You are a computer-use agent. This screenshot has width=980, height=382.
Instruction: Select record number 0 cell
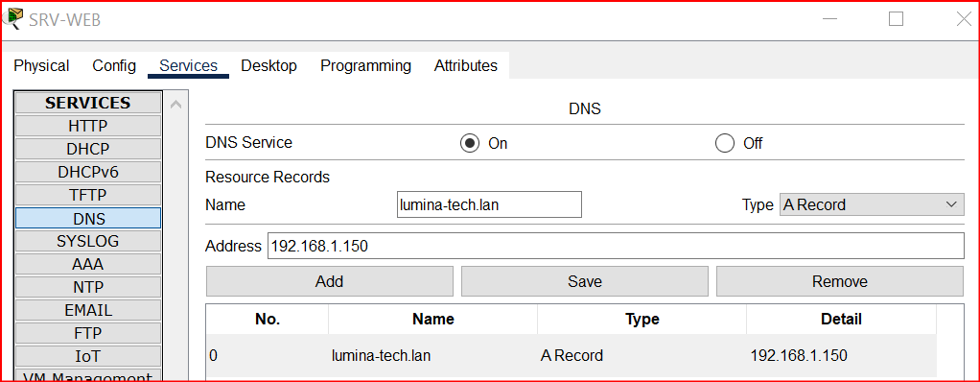tap(268, 356)
